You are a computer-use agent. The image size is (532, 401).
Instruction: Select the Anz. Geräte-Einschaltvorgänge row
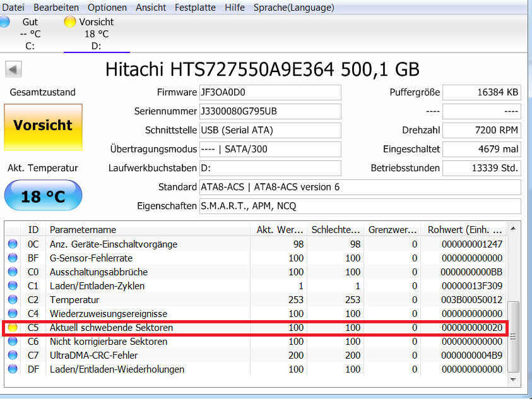(255, 244)
